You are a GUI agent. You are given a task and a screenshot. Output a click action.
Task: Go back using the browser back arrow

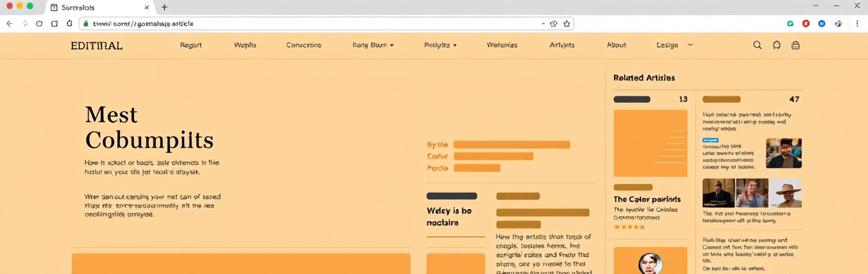pos(9,24)
